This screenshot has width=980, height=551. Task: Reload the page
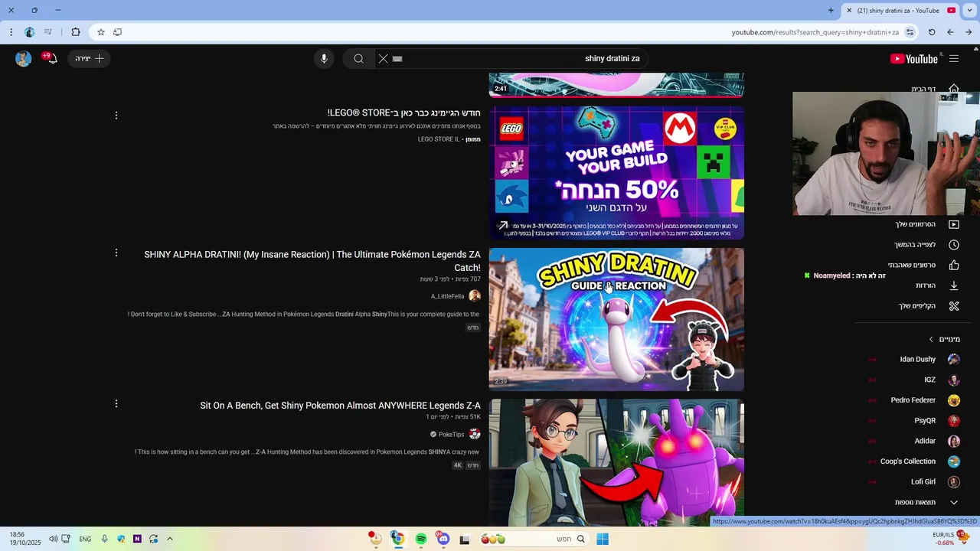[x=932, y=32]
